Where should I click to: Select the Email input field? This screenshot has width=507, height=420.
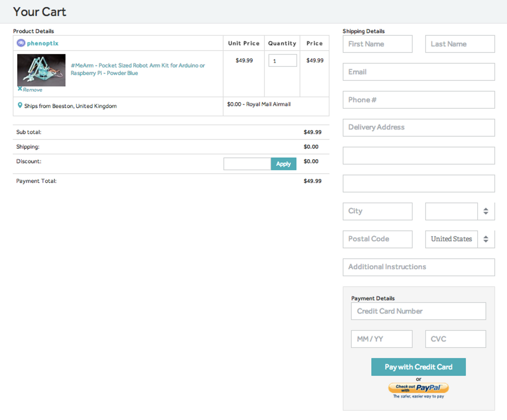coord(418,72)
